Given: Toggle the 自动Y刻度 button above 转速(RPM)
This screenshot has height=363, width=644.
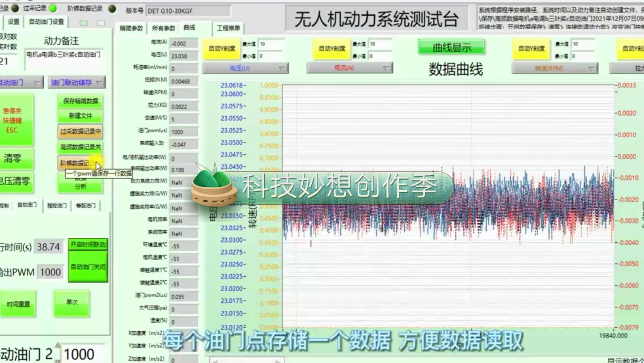Looking at the screenshot, I should coord(532,49).
